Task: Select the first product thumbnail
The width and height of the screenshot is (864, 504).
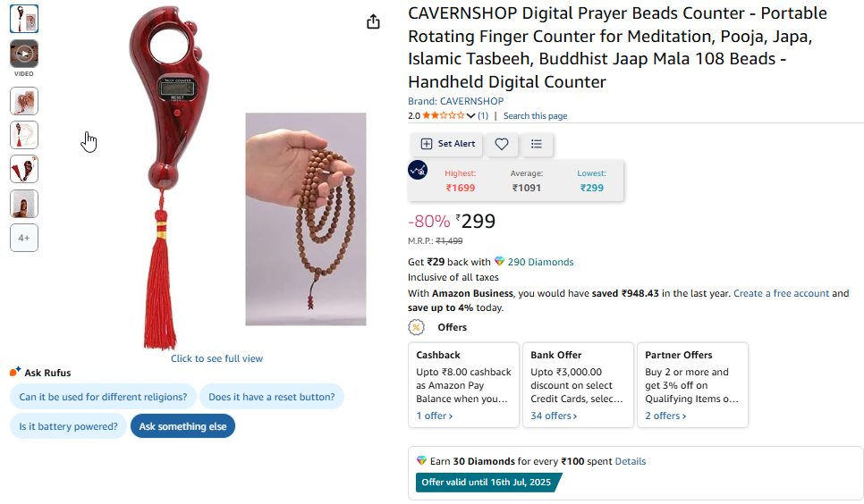Action: (x=24, y=19)
